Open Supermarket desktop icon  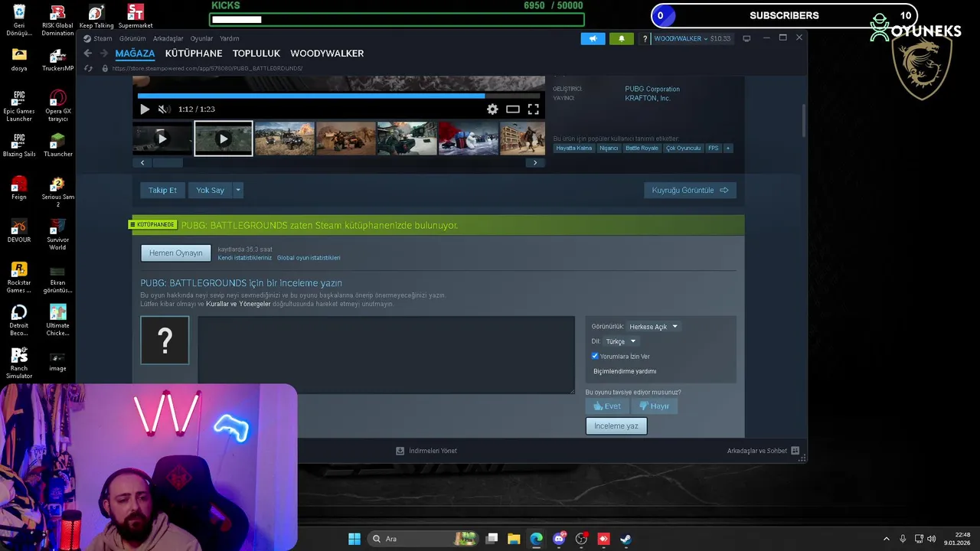click(x=136, y=16)
